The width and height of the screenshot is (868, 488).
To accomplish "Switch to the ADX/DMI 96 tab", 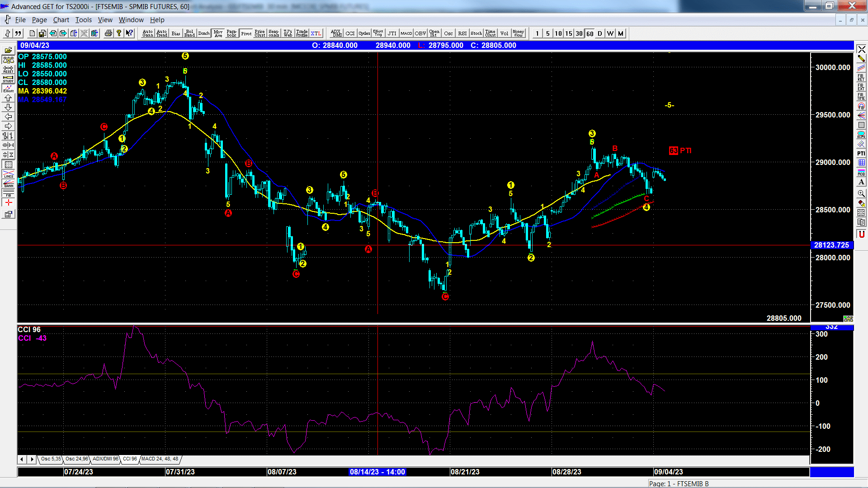I will pos(105,459).
